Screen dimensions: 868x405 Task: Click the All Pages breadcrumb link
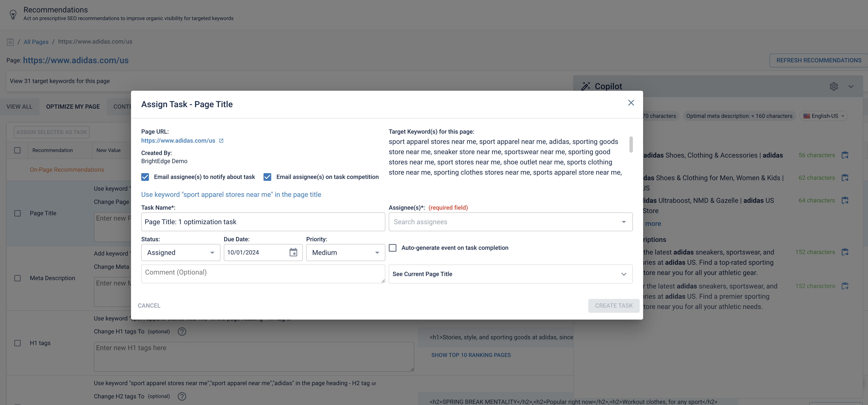click(x=36, y=42)
